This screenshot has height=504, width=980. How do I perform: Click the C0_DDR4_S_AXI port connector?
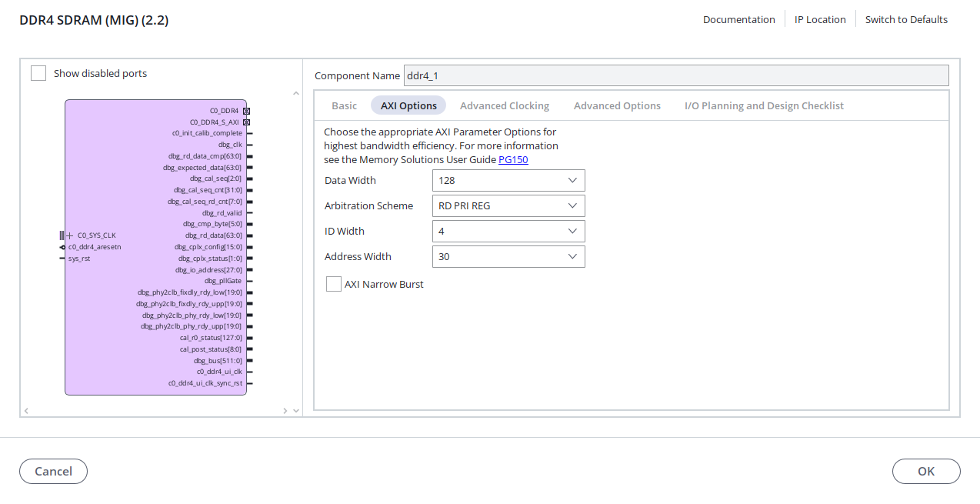click(246, 122)
